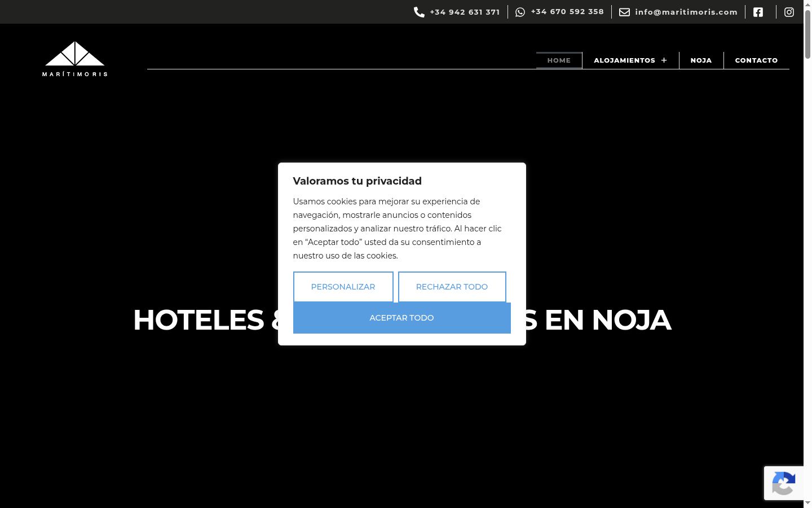
Task: Click the reCAPTCHA badge
Action: point(784,483)
